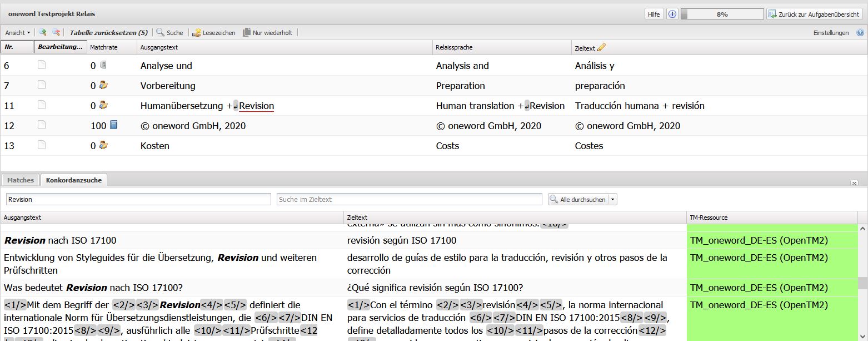This screenshot has width=868, height=341.
Task: Click source text 'Kosten'
Action: [155, 146]
